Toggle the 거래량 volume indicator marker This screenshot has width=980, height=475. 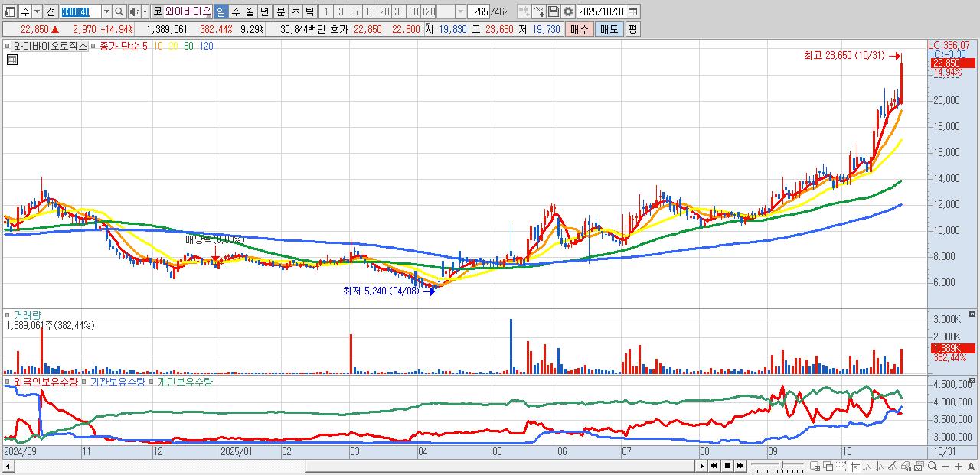point(9,314)
